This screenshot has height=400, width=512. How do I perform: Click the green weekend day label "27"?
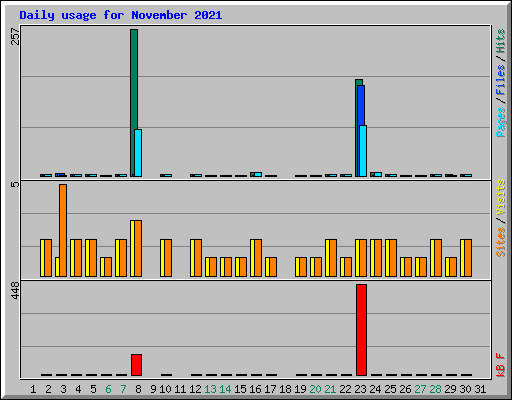pos(420,389)
